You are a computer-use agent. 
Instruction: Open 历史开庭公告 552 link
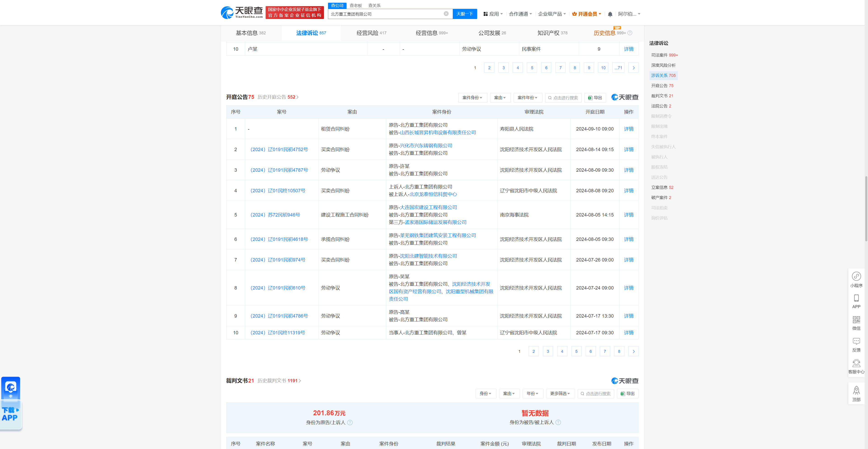(x=278, y=97)
